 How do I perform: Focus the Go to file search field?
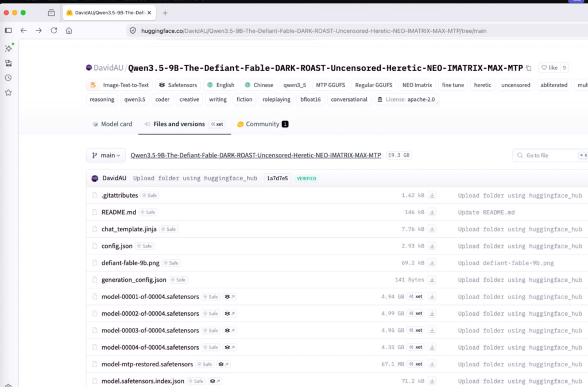[x=551, y=155]
